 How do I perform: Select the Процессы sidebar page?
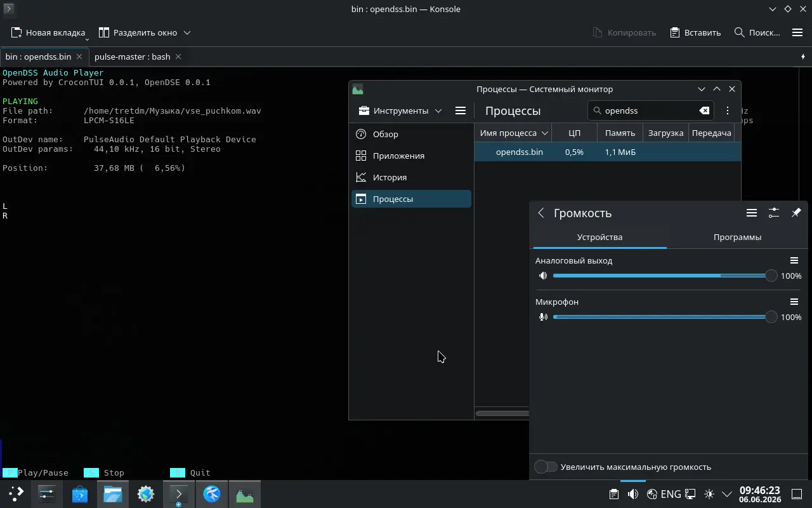tap(411, 199)
